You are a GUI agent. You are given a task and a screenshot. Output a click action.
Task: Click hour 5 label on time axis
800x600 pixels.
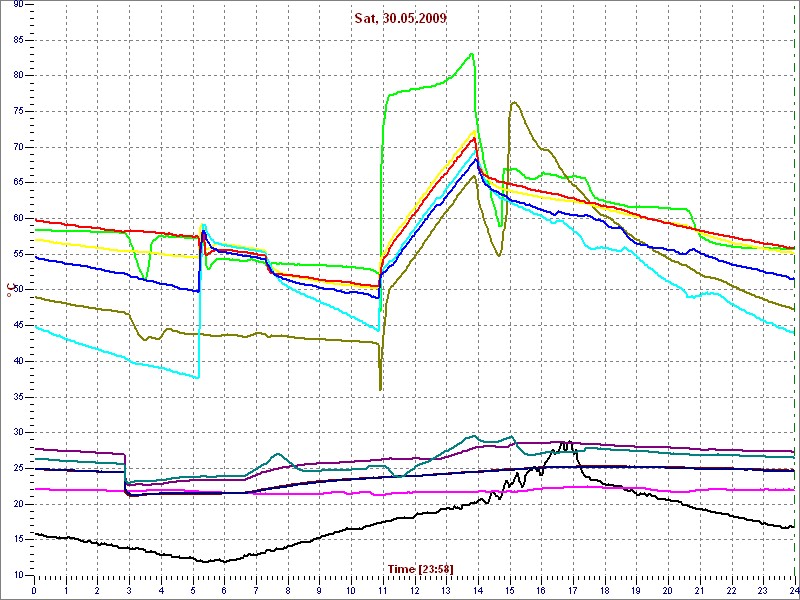(x=192, y=591)
